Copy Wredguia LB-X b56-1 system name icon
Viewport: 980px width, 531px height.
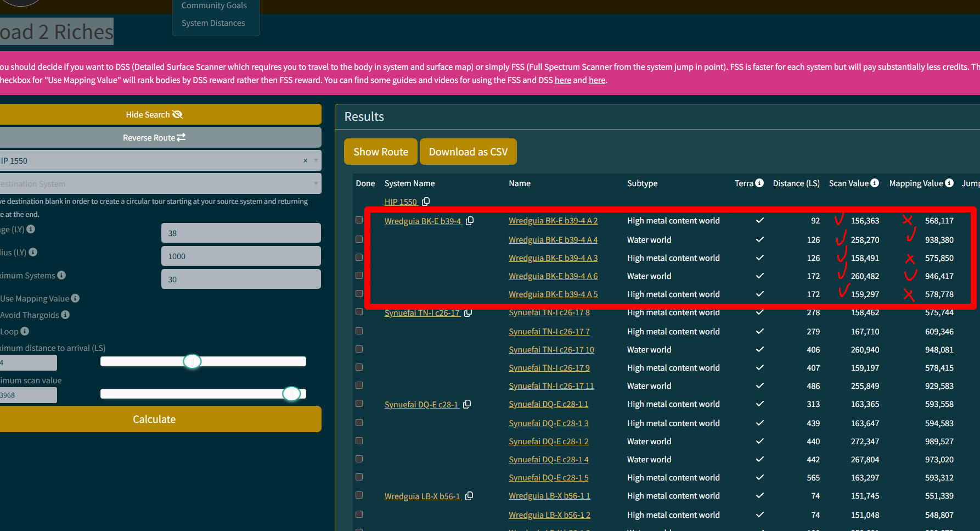tap(469, 496)
